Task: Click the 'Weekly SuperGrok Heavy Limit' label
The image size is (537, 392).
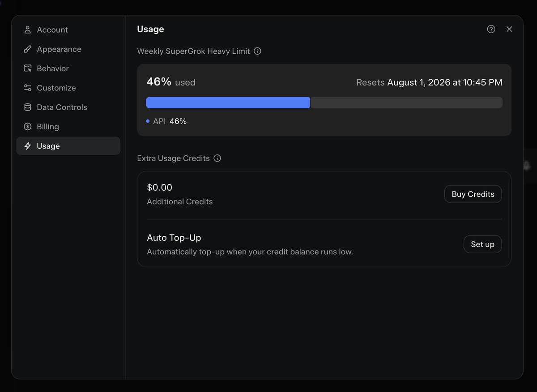Action: click(193, 51)
